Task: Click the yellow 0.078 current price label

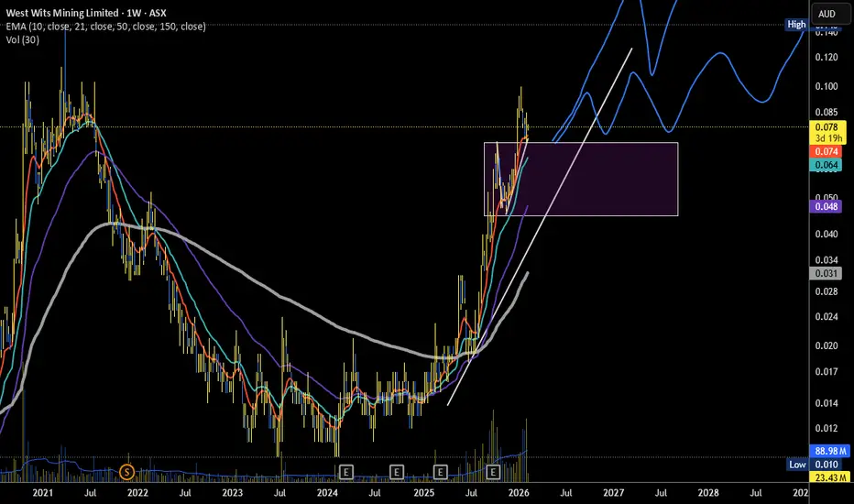Action: tap(827, 127)
